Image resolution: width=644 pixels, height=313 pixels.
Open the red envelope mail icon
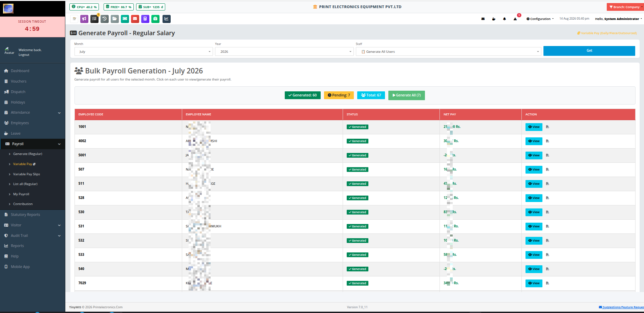coord(135,19)
